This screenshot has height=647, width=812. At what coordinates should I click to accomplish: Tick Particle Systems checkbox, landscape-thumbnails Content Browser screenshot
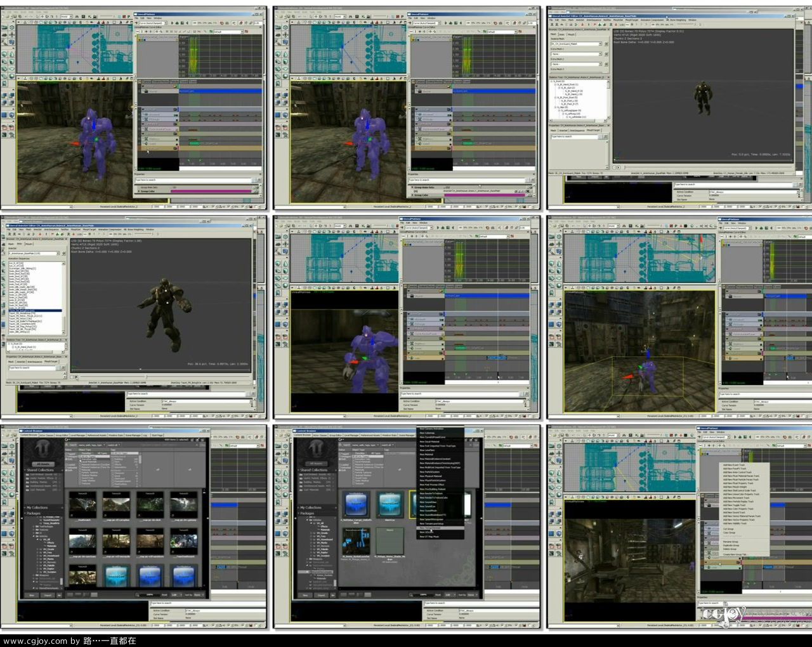80,473
